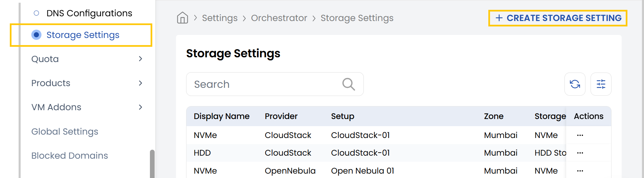This screenshot has width=644, height=178.
Task: Sort by Setup column header
Action: [x=342, y=116]
